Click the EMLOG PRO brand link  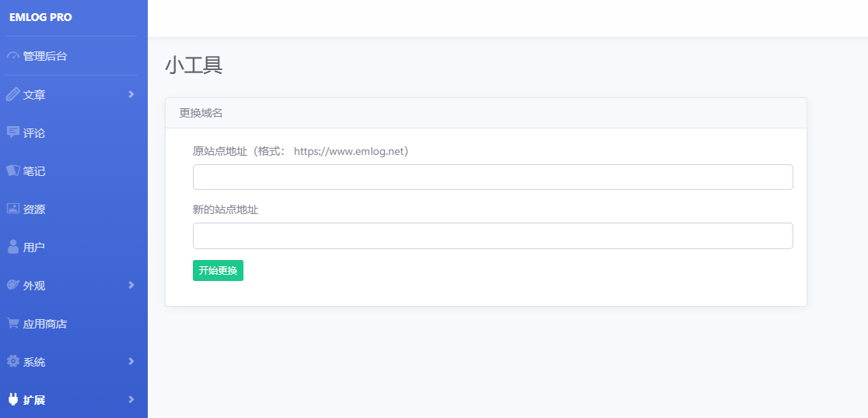40,17
